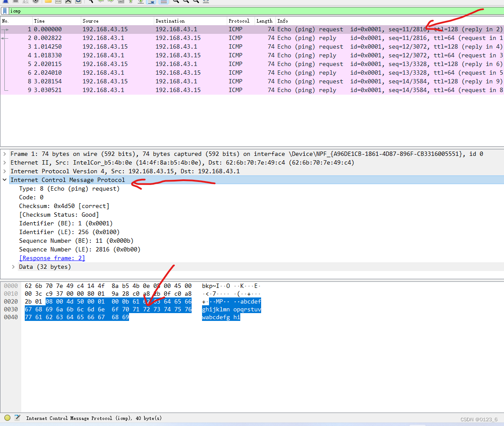Select the Identifier (LE): 256 field
This screenshot has height=426, width=504.
69,232
